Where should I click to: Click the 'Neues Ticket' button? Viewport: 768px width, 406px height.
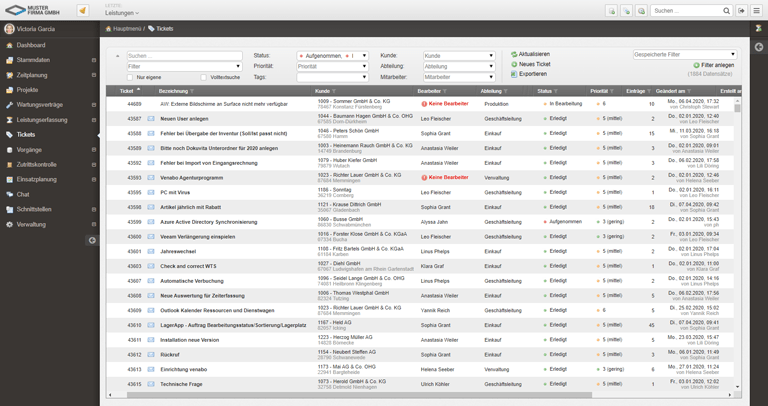(535, 64)
